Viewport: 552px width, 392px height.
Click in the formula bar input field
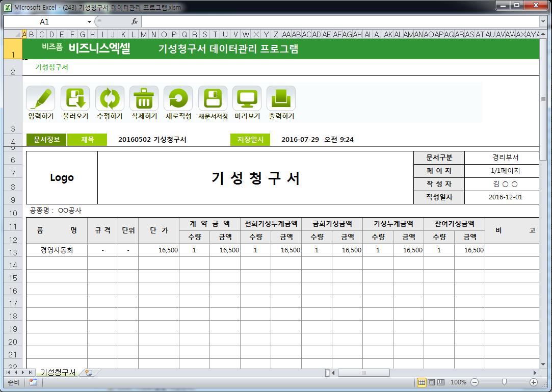click(336, 21)
